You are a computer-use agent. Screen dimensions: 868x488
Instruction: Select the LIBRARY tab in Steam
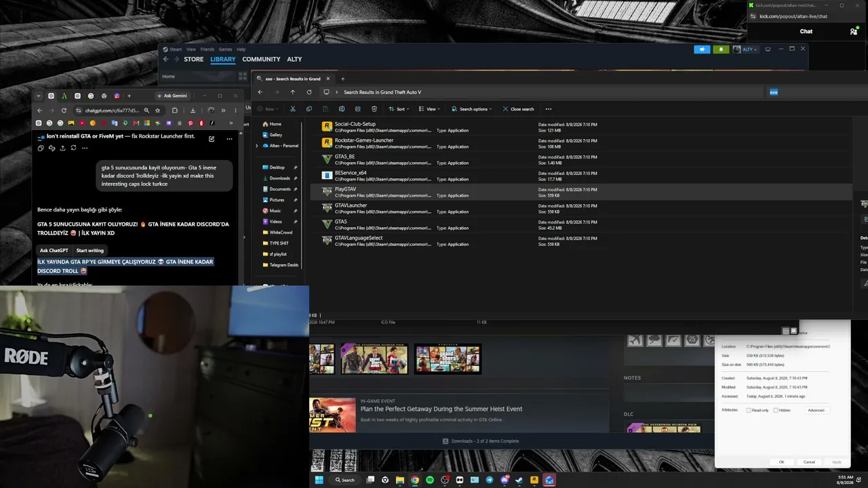(x=222, y=60)
